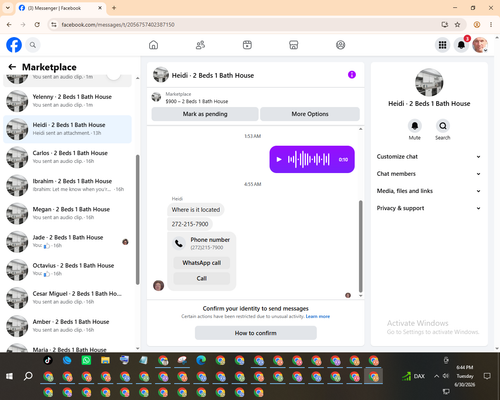Select the Heidi - 2 Beds 1 Bath House chat
The image size is (500, 400).
pyautogui.click(x=67, y=129)
